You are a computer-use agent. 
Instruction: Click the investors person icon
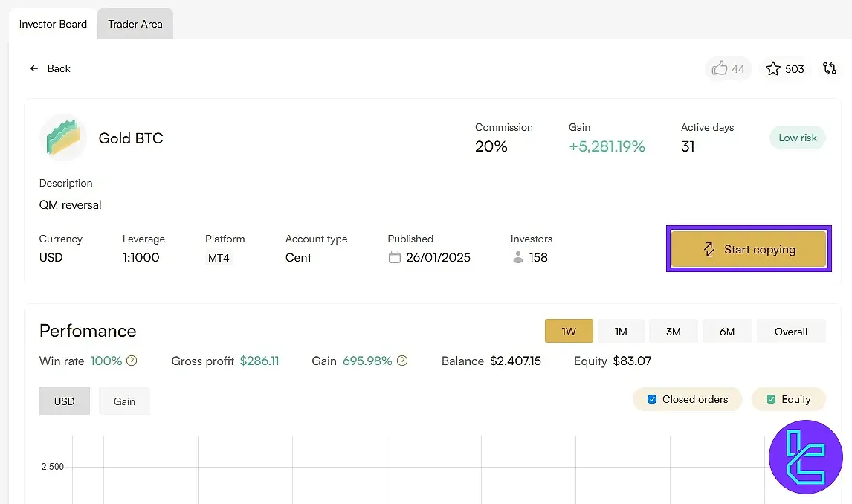click(516, 258)
